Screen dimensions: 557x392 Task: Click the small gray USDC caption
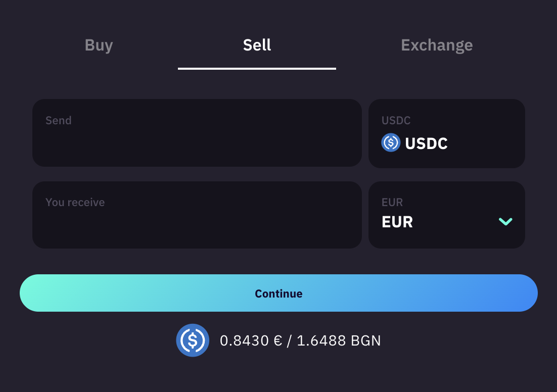coord(396,121)
